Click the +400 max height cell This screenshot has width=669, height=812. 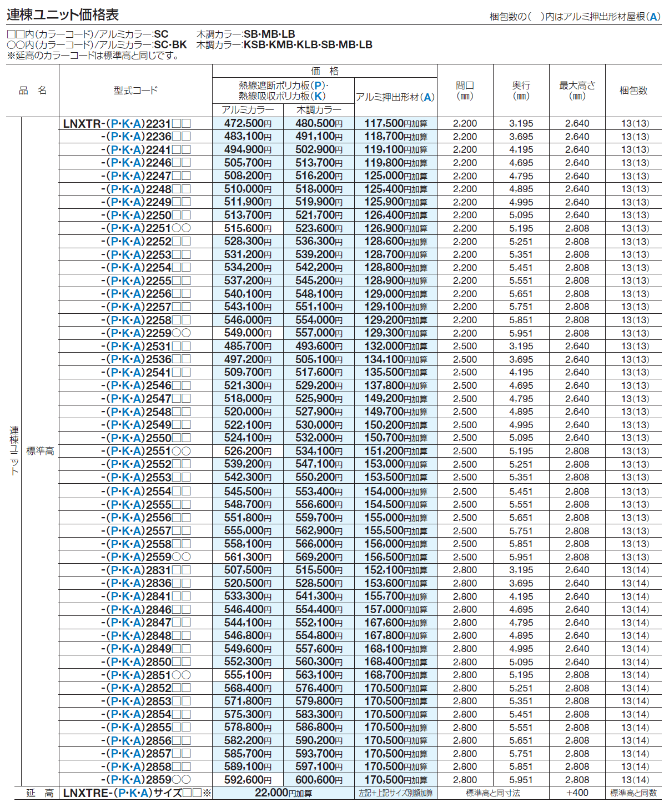point(577,793)
